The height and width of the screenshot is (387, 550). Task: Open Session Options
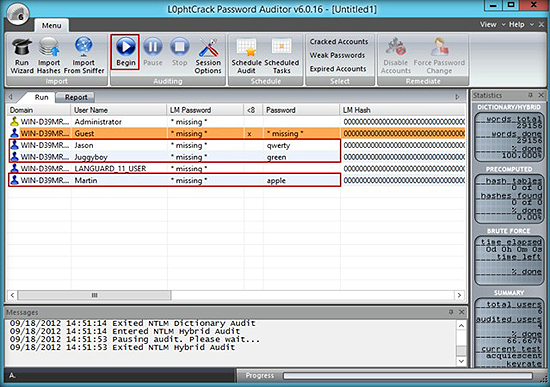pyautogui.click(x=208, y=56)
